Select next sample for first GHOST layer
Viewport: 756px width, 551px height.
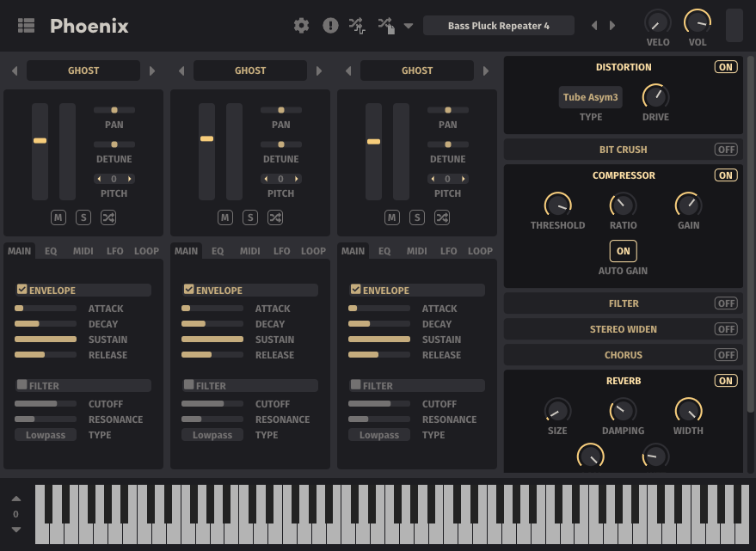coord(152,70)
